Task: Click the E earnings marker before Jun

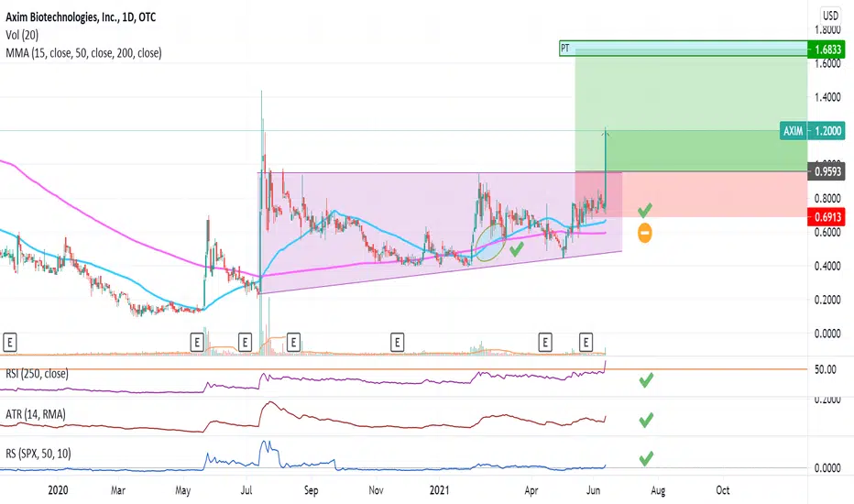Action: (586, 342)
